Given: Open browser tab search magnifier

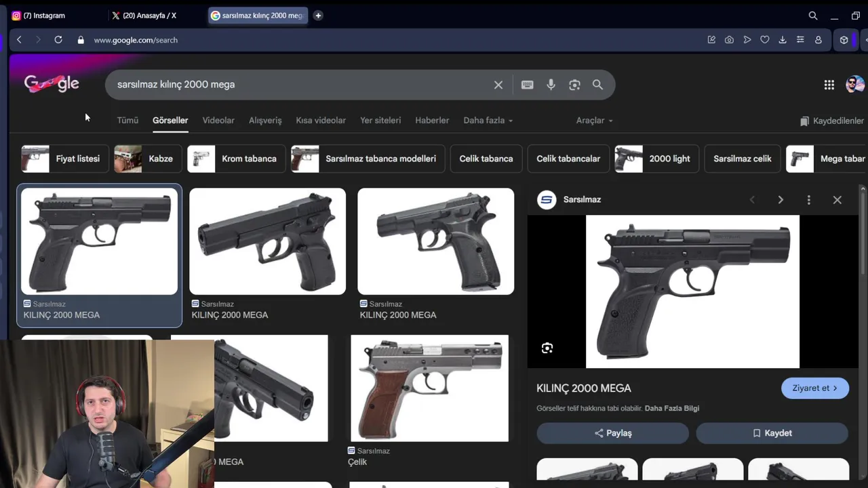Looking at the screenshot, I should pos(813,16).
